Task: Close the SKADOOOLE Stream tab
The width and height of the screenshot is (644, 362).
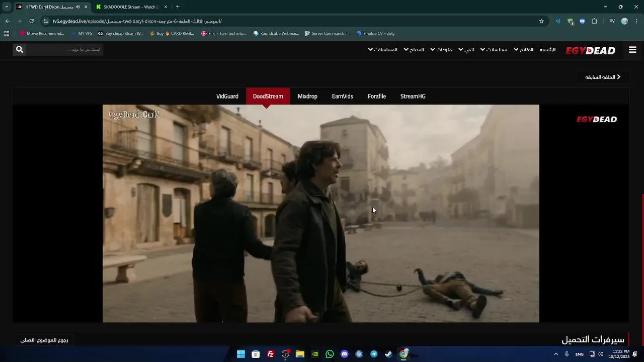Action: [x=166, y=7]
